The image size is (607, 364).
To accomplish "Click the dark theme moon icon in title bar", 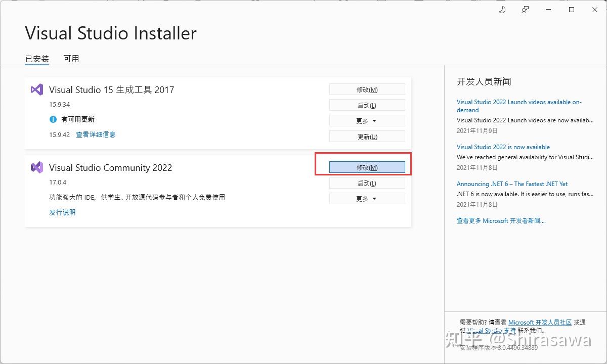I will point(502,10).
